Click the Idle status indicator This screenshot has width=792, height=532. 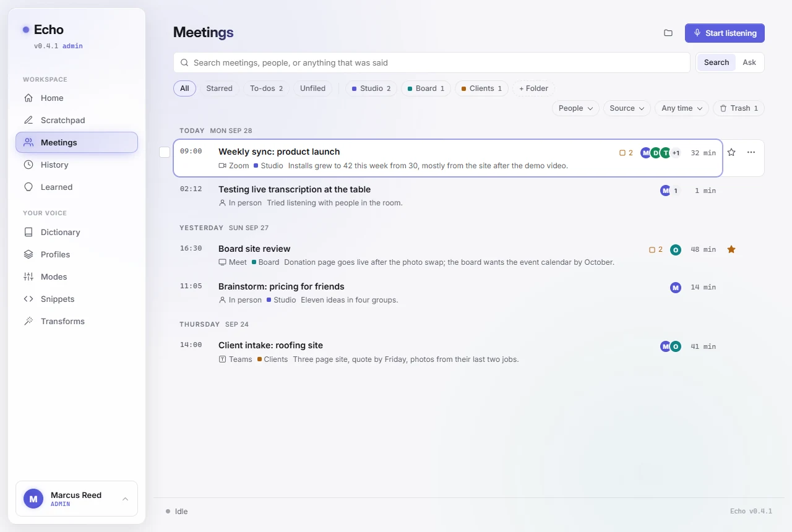[x=177, y=512]
